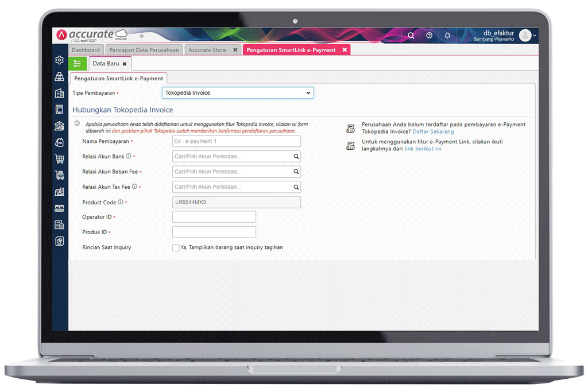Open the help question mark icon
The width and height of the screenshot is (588, 392).
(x=429, y=35)
